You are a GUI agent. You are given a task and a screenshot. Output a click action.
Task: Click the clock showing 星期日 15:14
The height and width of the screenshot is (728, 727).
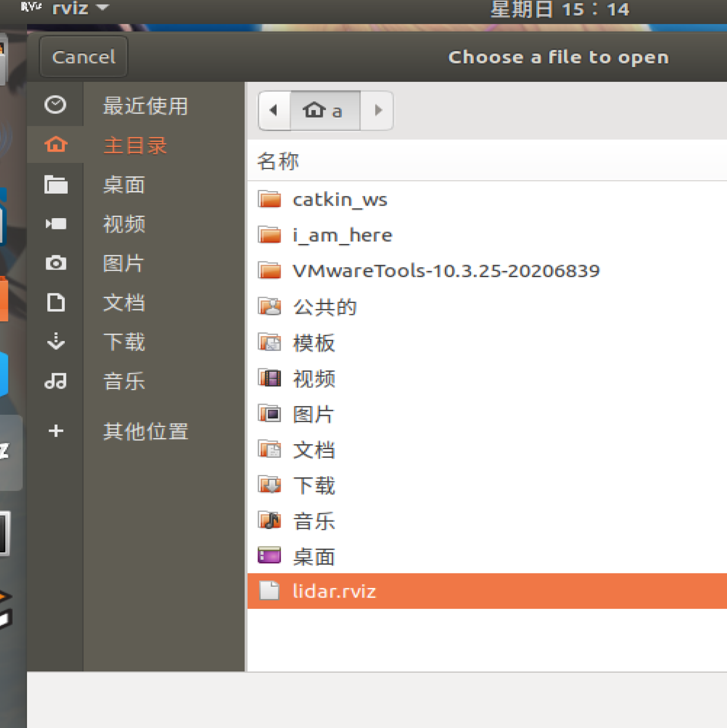(560, 9)
